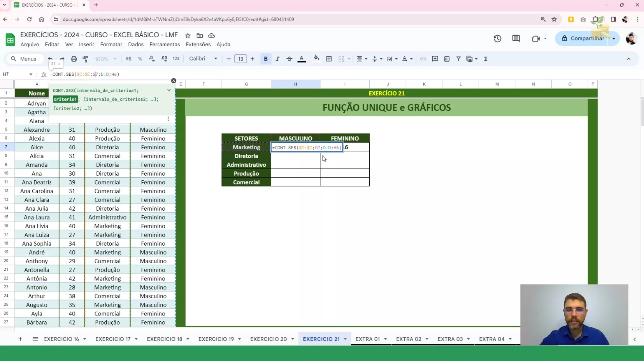644x361 pixels.
Task: Switch to the EXERCICIO 20 sheet tab
Action: coord(268,339)
